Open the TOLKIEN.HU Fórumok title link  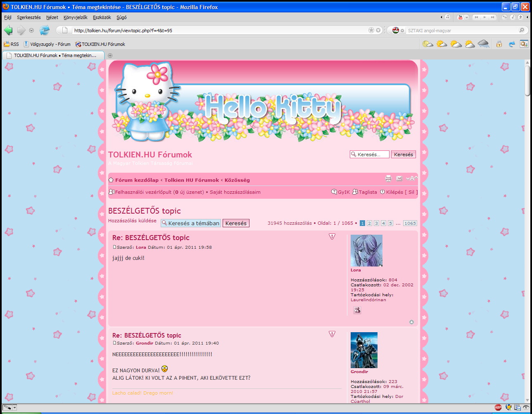pos(150,155)
